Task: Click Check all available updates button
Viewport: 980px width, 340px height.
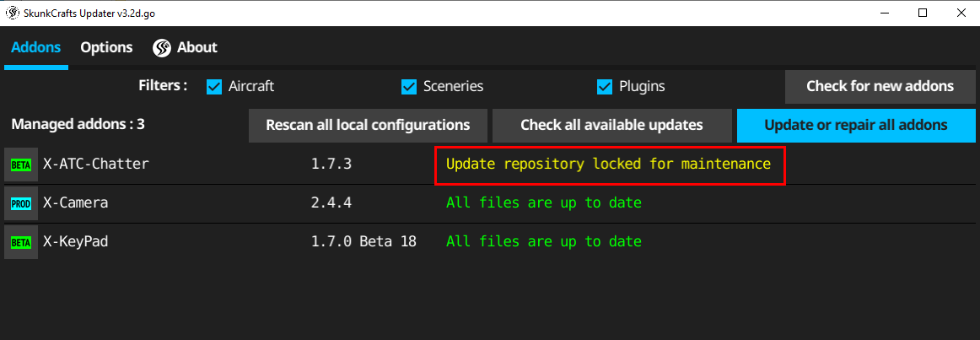Action: click(611, 126)
